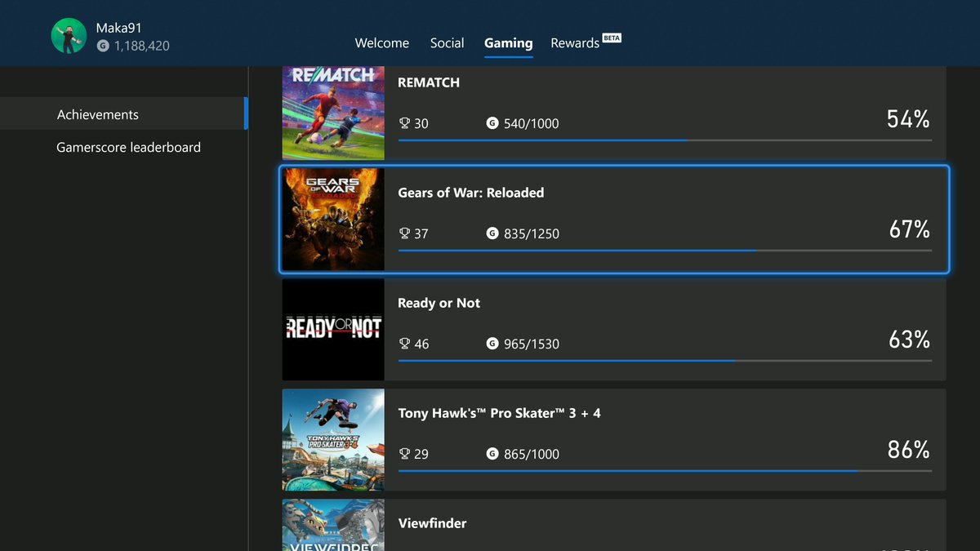Image resolution: width=980 pixels, height=551 pixels.
Task: Open the Maka91 profile avatar
Action: tap(69, 36)
